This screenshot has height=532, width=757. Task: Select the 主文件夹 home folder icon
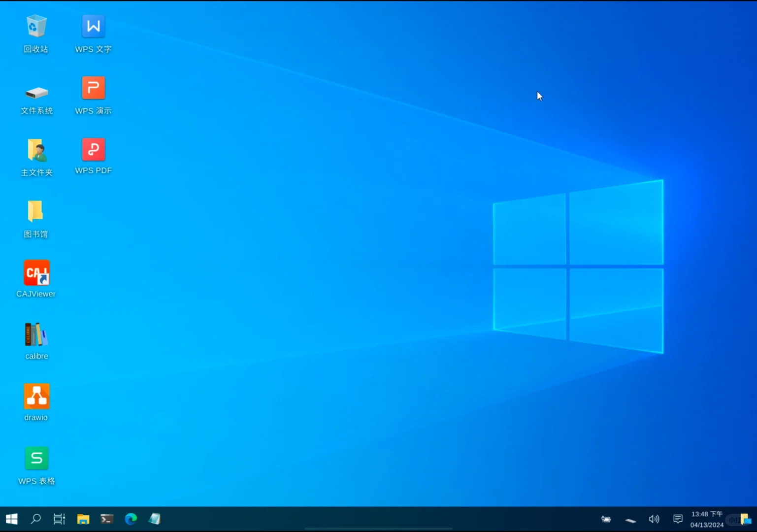[36, 157]
